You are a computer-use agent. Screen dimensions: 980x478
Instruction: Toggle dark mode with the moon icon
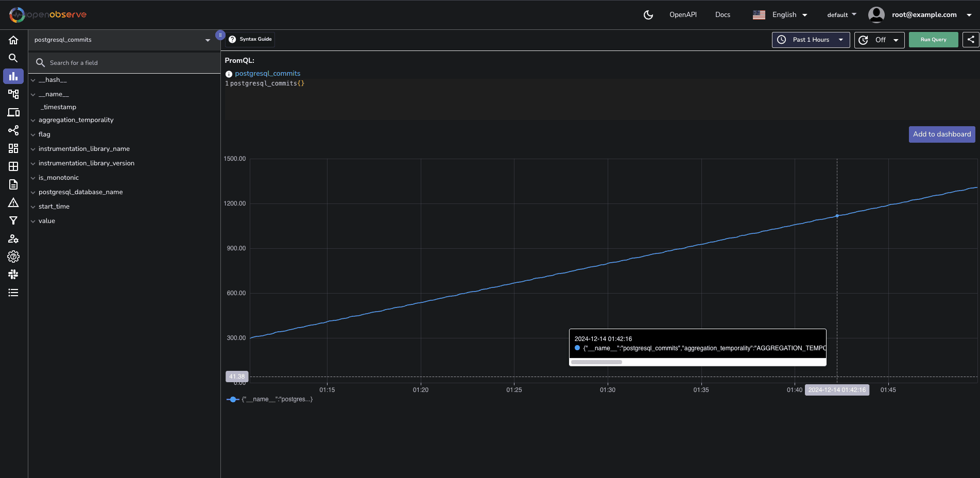[648, 15]
